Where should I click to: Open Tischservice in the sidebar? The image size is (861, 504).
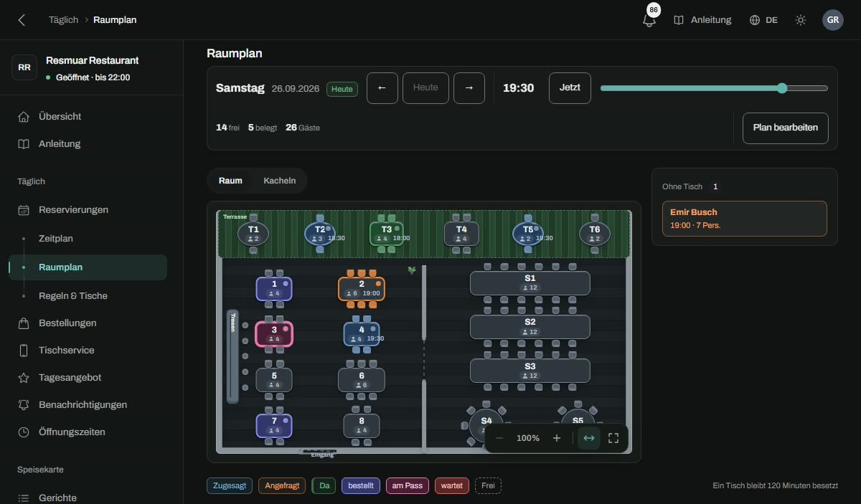(88, 350)
